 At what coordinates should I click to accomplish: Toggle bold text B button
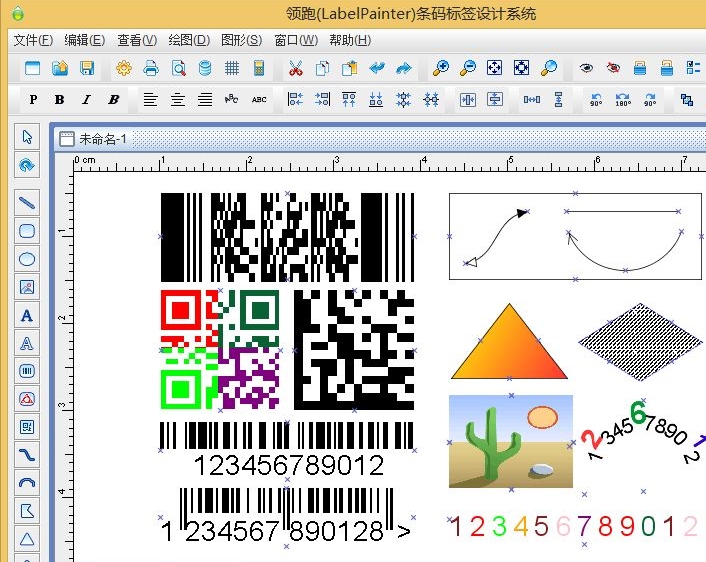coord(59,100)
